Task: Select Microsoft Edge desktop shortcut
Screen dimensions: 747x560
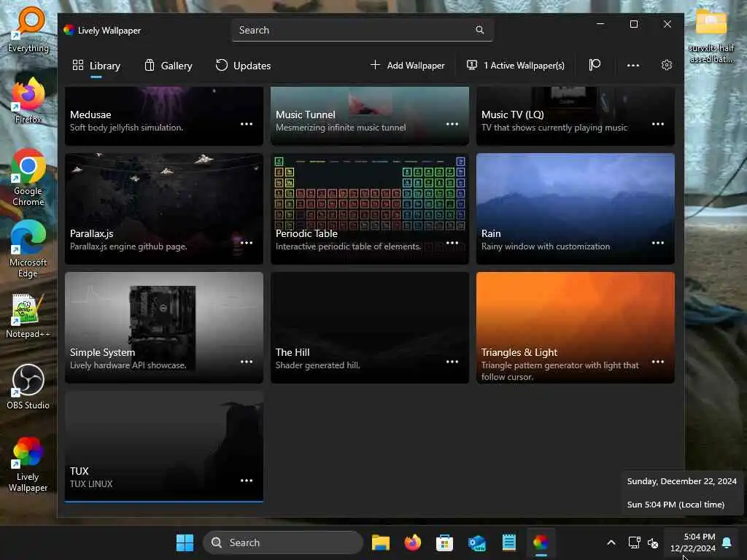Action: tap(28, 249)
